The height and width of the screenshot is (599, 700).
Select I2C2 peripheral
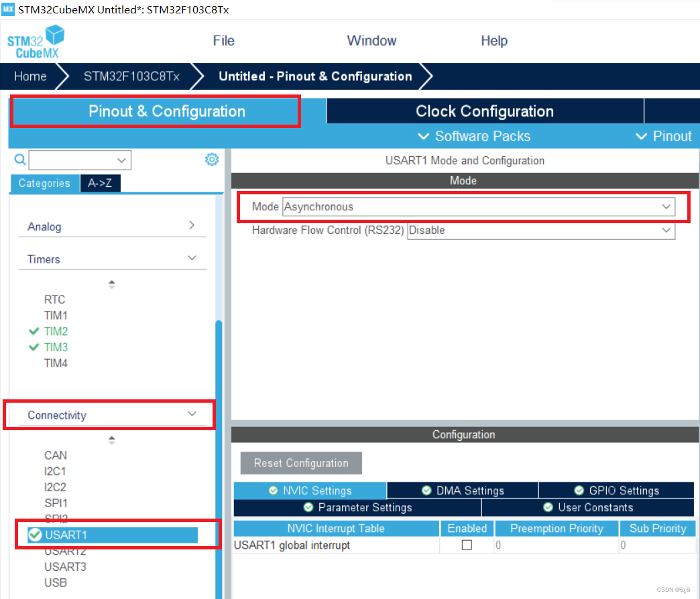click(x=55, y=487)
